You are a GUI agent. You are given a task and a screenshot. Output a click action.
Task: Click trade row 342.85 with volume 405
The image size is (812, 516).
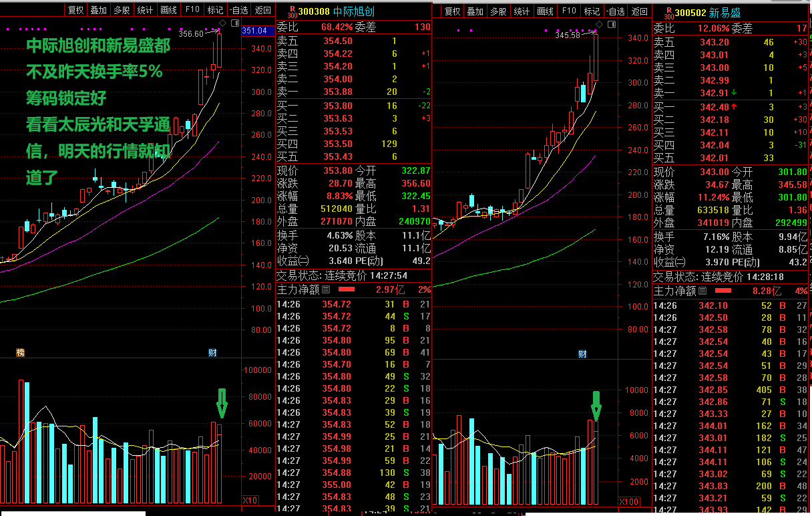pos(731,390)
